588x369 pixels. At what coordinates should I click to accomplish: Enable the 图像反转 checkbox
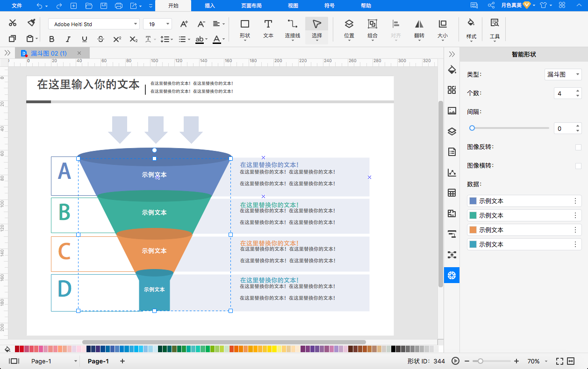tap(578, 148)
